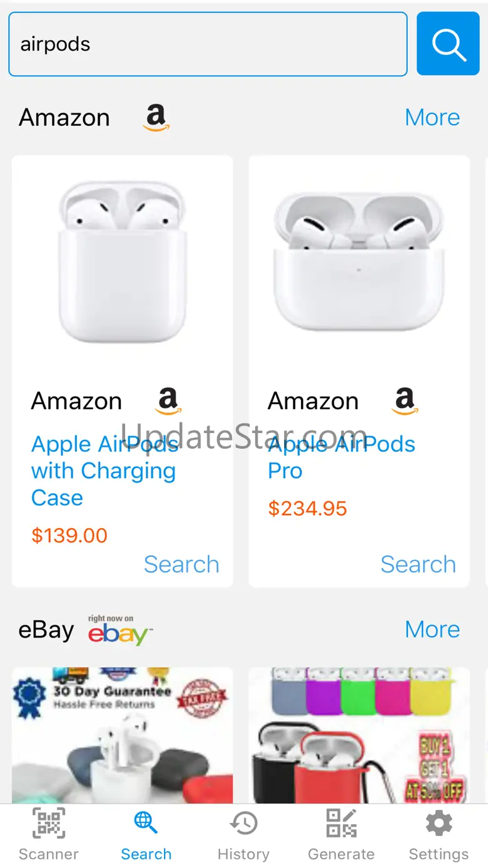
Task: Tap the eBay logo in section header
Action: click(120, 630)
